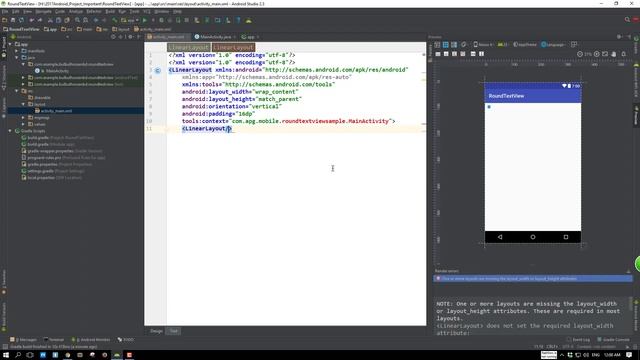Click the Make Project build icon

tap(115, 20)
